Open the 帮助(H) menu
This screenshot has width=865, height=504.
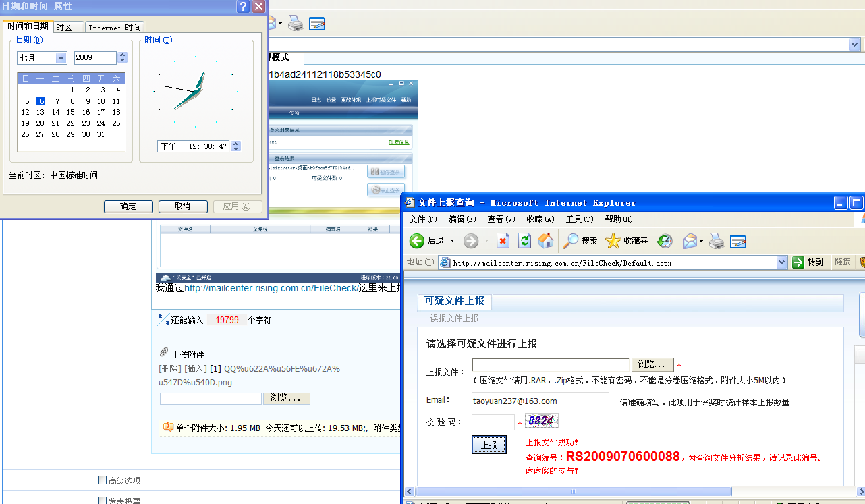click(618, 219)
